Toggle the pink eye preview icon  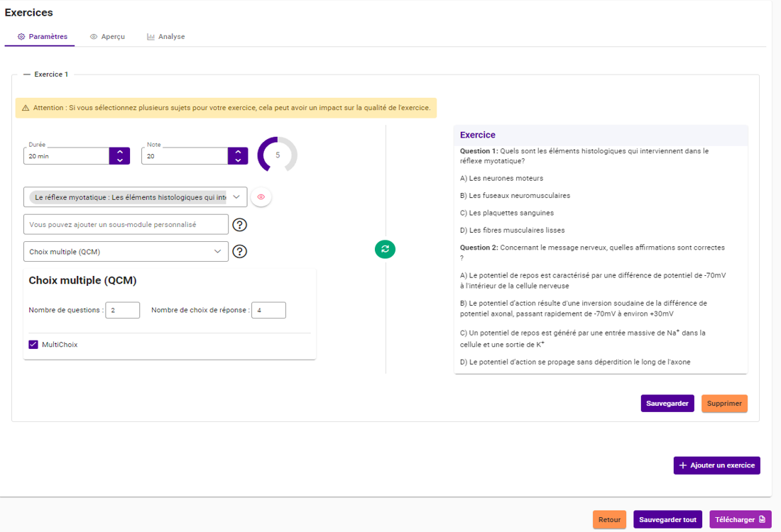click(x=261, y=197)
